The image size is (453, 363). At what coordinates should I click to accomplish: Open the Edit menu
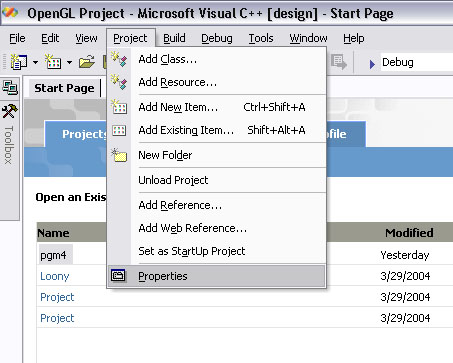tap(50, 38)
